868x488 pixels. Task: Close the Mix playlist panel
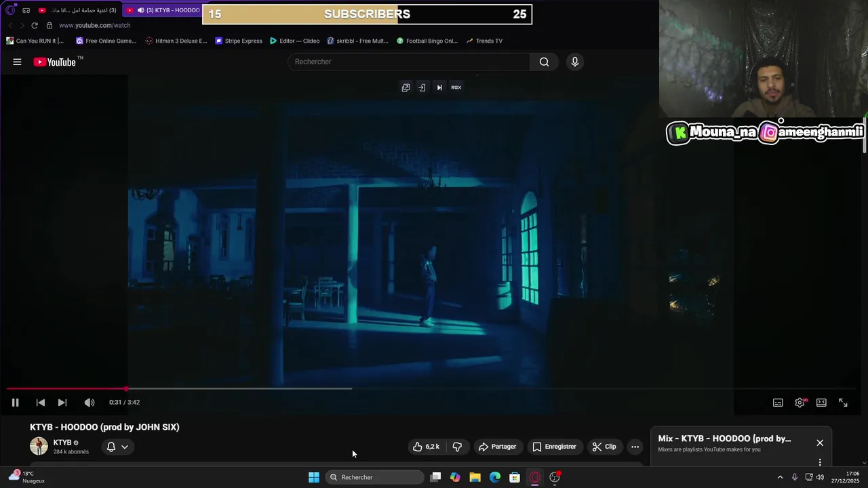click(x=820, y=443)
